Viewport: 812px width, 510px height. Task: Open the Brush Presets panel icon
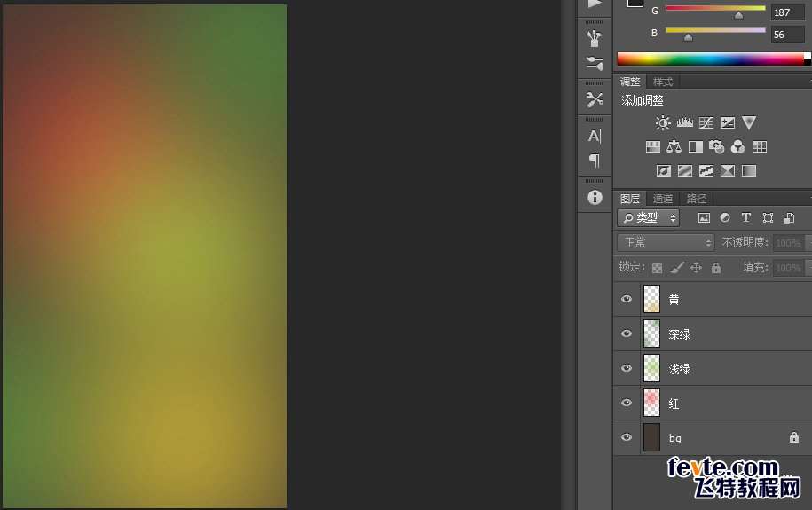point(595,38)
